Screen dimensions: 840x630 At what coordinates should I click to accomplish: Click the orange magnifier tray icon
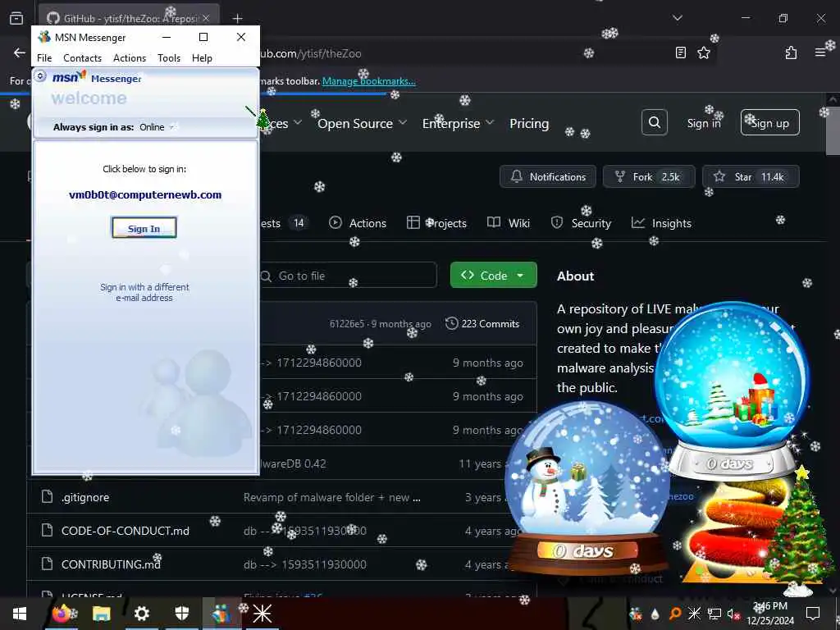coord(675,614)
